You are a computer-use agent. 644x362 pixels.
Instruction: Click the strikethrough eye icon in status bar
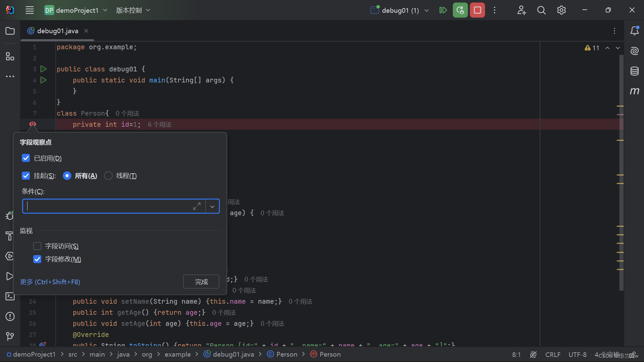[x=533, y=354]
